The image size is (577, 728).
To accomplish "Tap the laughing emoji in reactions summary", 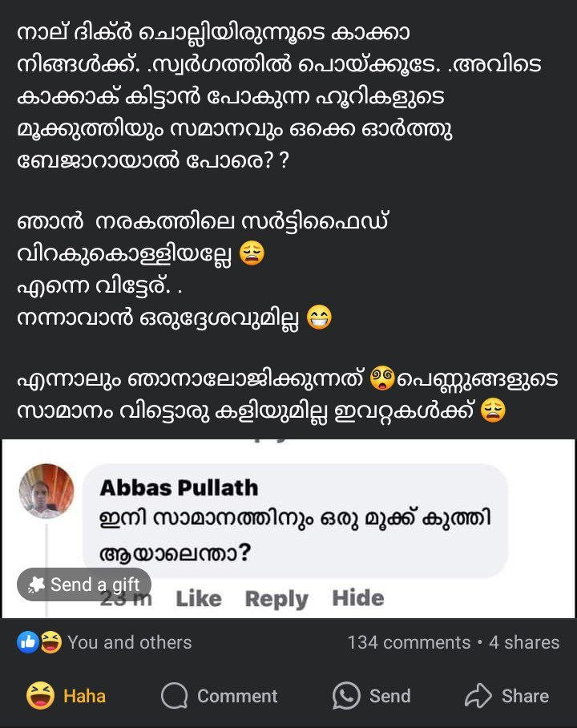I will point(50,642).
